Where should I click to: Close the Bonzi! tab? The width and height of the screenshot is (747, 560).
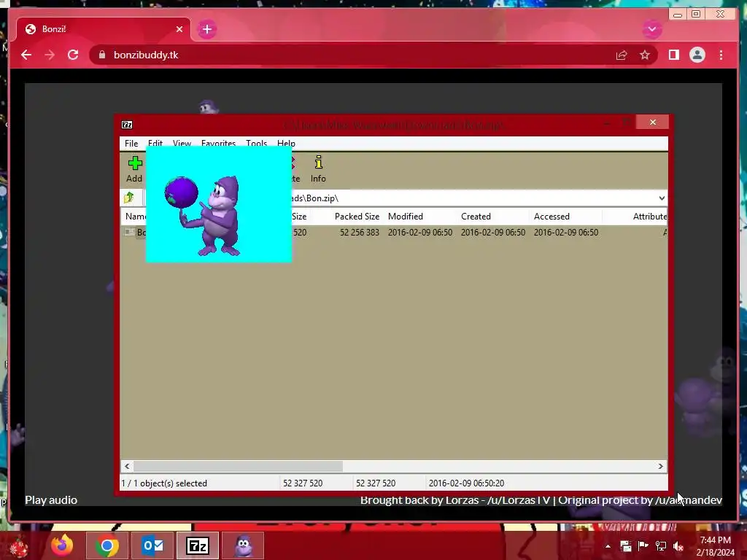pyautogui.click(x=179, y=29)
